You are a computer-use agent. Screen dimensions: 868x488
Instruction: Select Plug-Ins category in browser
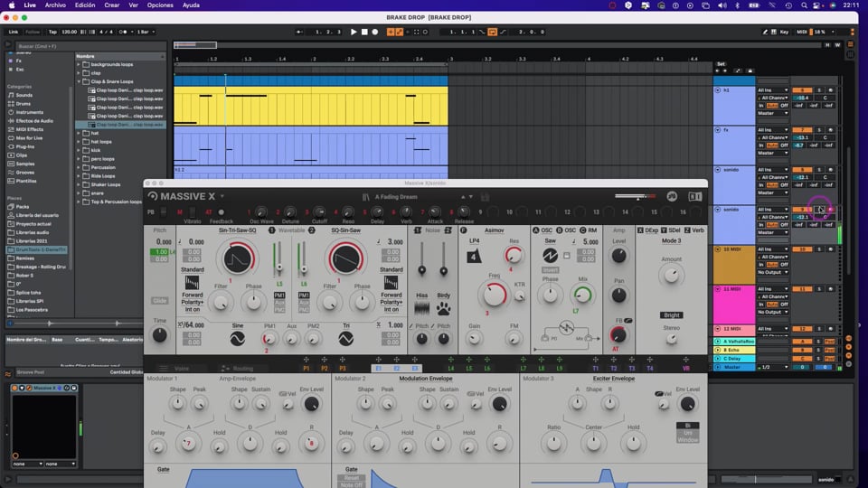[25, 146]
